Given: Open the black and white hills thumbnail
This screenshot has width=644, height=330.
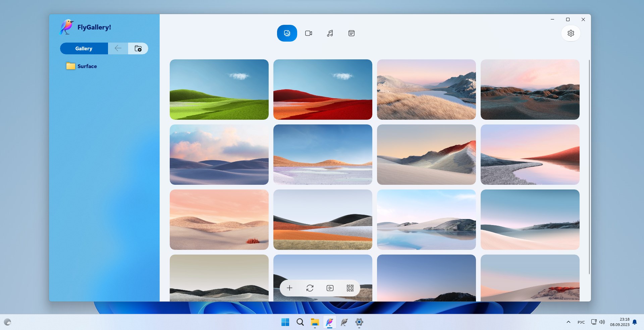Looking at the screenshot, I should (x=219, y=278).
